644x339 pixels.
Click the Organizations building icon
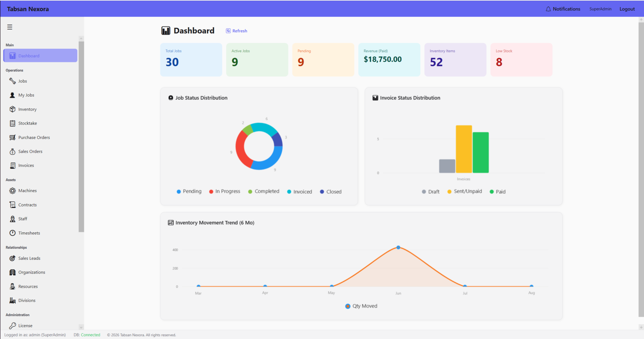[x=12, y=272]
